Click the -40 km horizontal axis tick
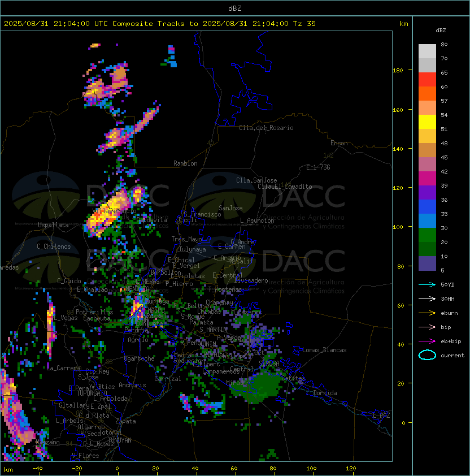This screenshot has height=476, width=470. 37,469
